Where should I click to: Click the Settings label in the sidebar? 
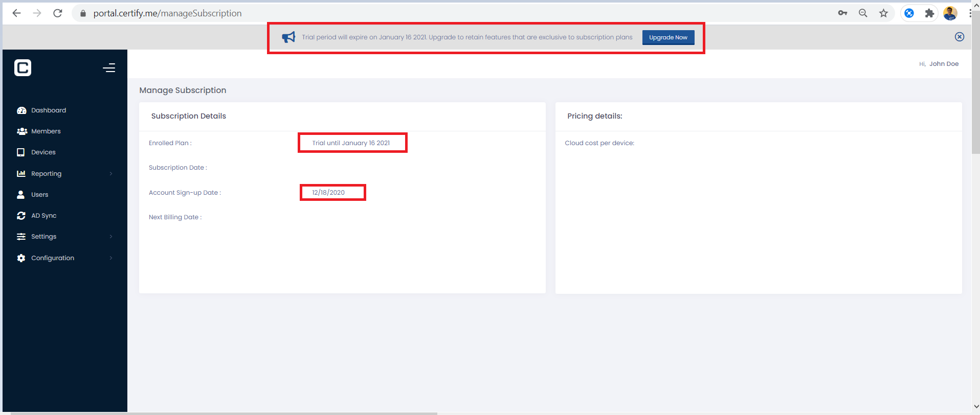pos(43,237)
